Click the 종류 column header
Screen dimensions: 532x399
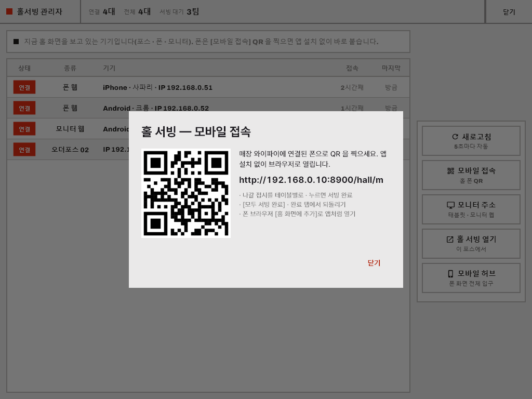pos(70,68)
